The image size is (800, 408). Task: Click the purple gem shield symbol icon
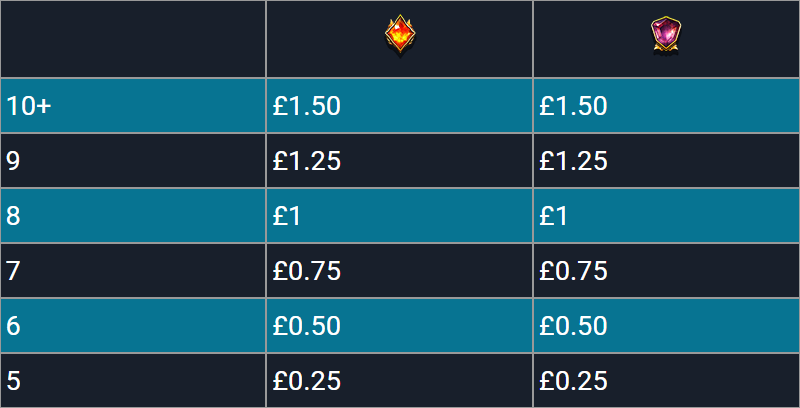pos(666,35)
